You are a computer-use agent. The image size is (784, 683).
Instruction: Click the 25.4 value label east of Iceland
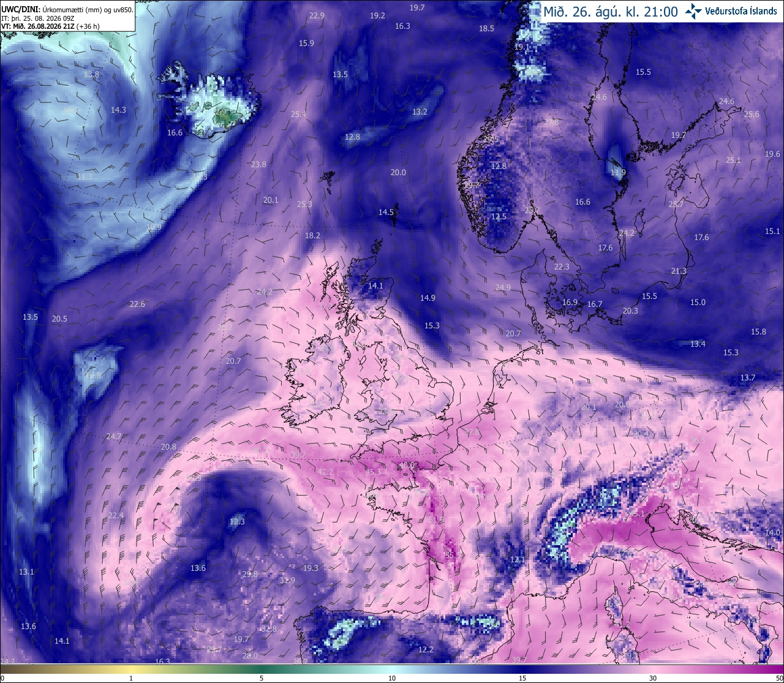click(298, 114)
